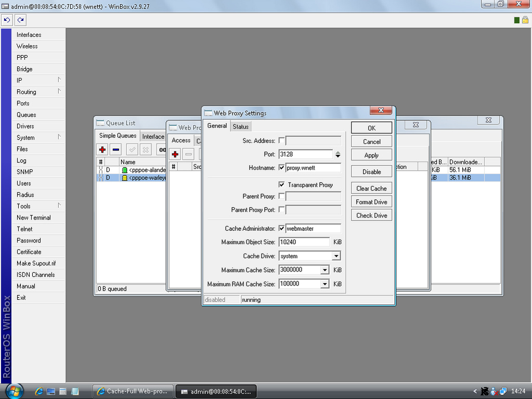The width and height of the screenshot is (532, 399).
Task: Click OK in Web Proxy Settings
Action: 371,128
